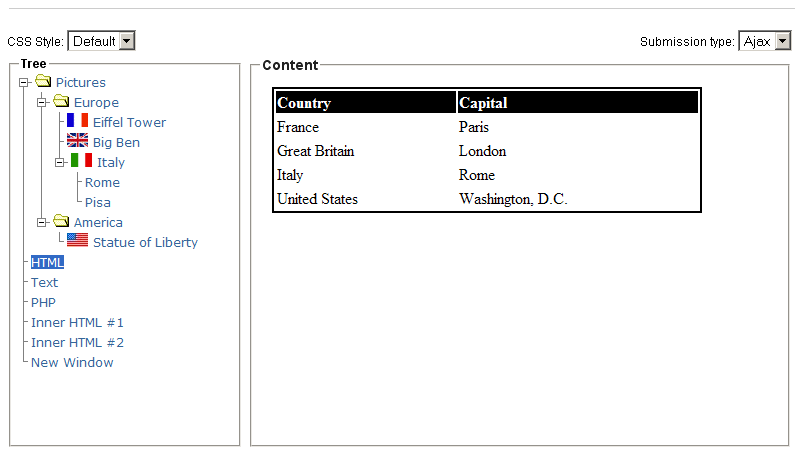Click the America folder icon
Image resolution: width=799 pixels, height=456 pixels.
[61, 221]
